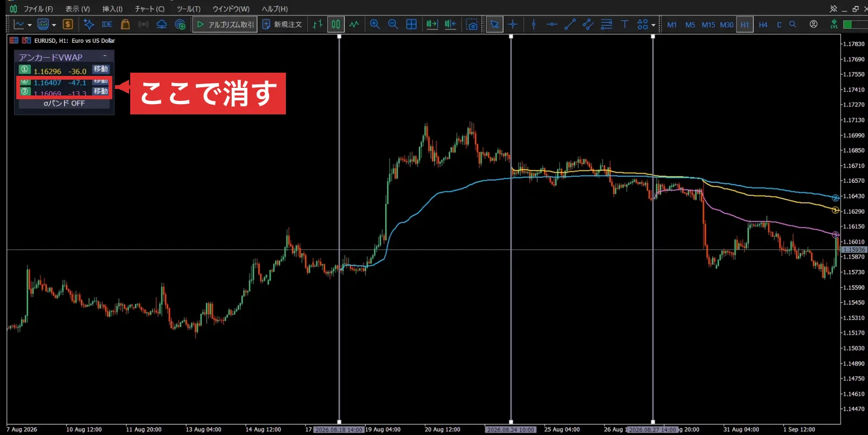Expand the chart type dropdown arrow
Viewport: 868px width, 435px height.
29,25
